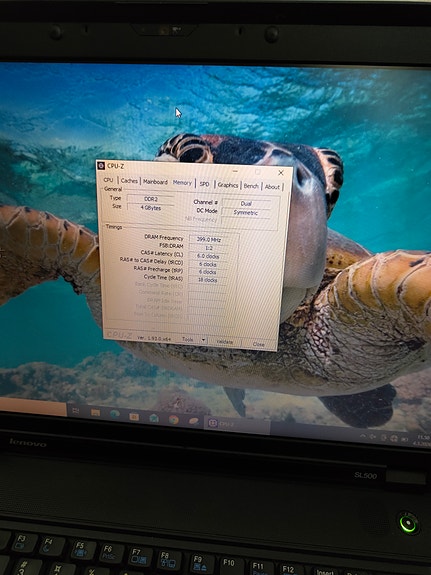The width and height of the screenshot is (431, 575).
Task: Click the Dual channel value
Action: pyautogui.click(x=246, y=204)
